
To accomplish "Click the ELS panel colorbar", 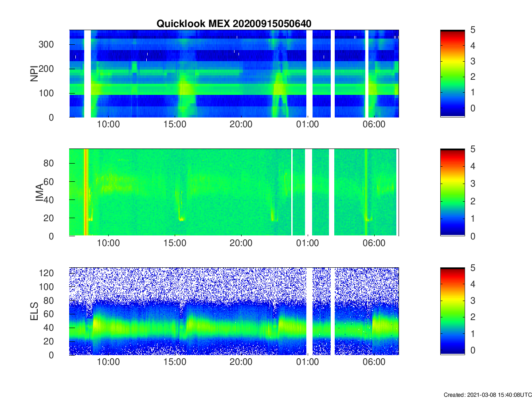I will tap(453, 311).
